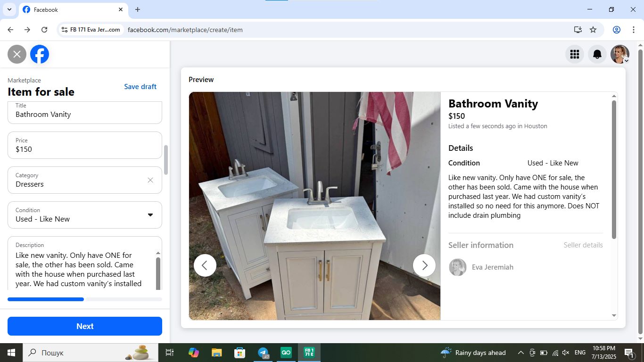Open the Facebook menu grid icon
This screenshot has height=362, width=644.
(574, 54)
